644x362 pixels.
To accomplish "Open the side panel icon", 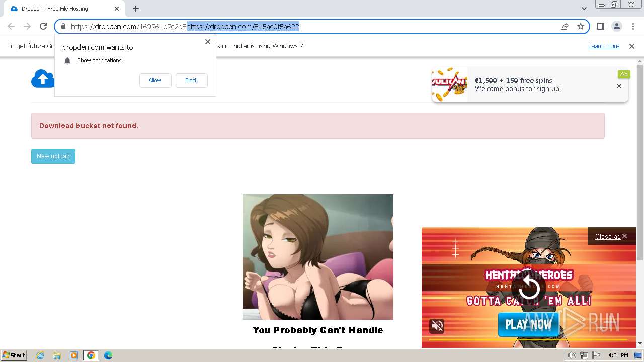I will pos(600,26).
